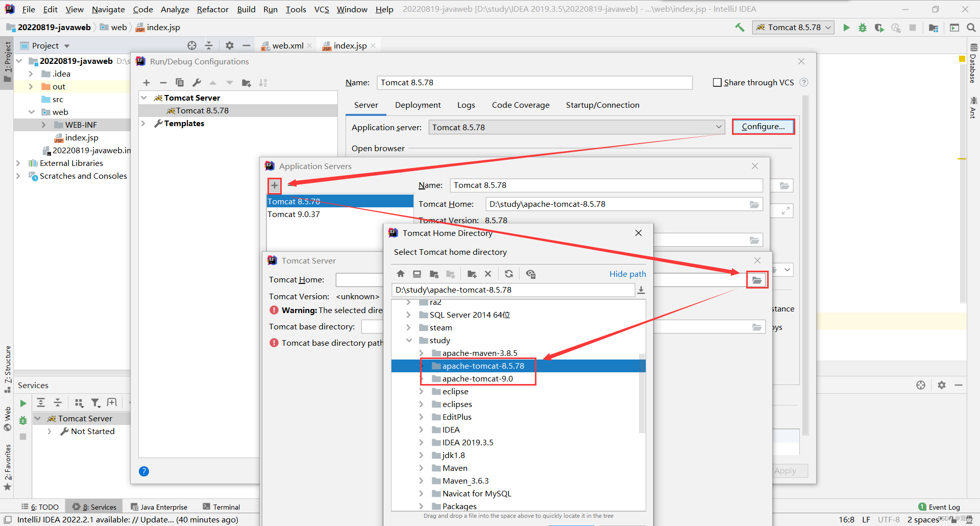The width and height of the screenshot is (980, 526).
Task: Collapse the study folder in the directory tree
Action: click(409, 340)
